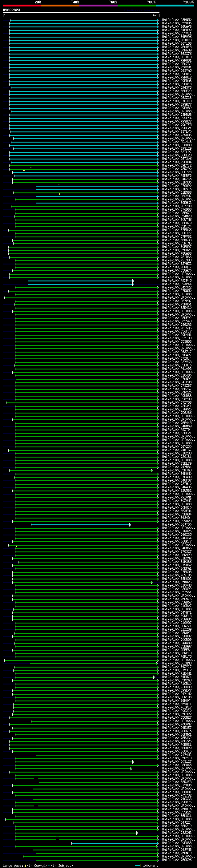The width and height of the screenshot is (197, 868).
Task: Select hit label UniRef100_A4RZK5
Action: pos(176,179)
